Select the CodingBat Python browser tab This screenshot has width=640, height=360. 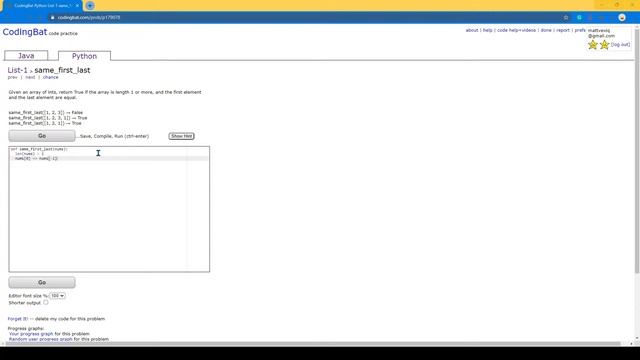42,6
